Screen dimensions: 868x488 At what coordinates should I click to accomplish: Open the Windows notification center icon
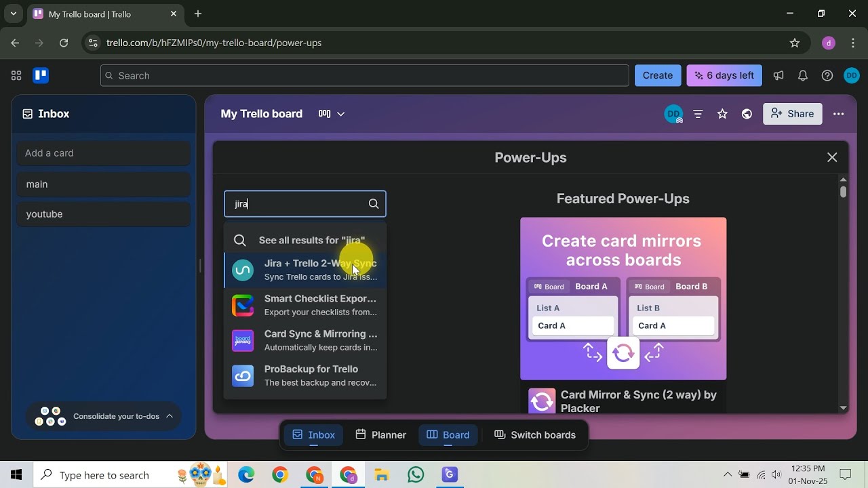846,475
